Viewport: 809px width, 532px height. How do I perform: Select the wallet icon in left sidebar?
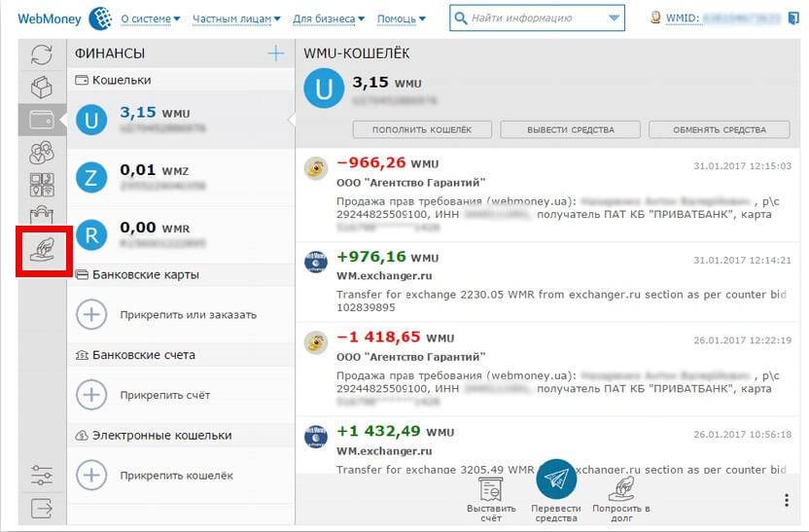coord(41,120)
